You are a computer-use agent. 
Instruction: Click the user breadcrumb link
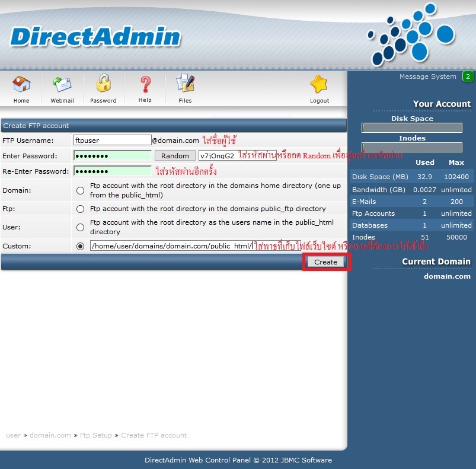pos(14,435)
